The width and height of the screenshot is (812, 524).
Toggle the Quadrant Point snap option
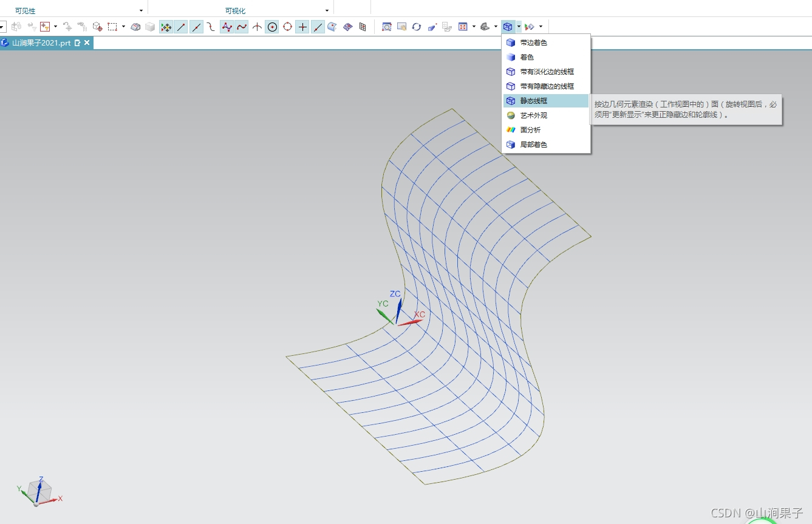(x=287, y=27)
